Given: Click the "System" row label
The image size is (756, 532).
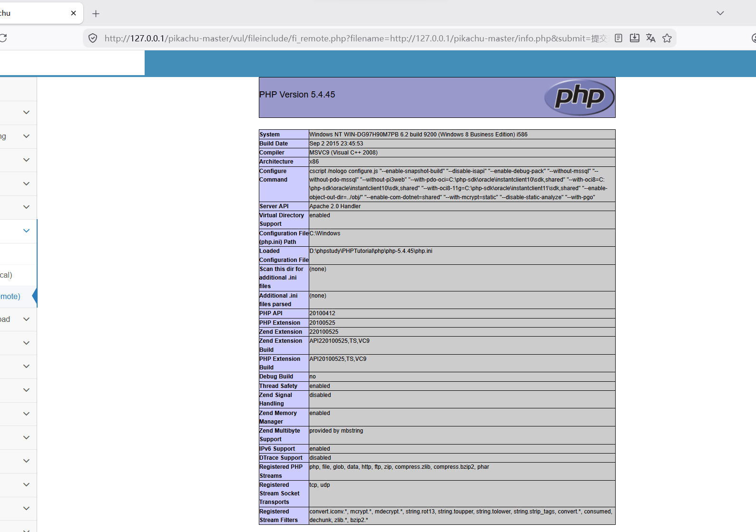Looking at the screenshot, I should [x=270, y=135].
